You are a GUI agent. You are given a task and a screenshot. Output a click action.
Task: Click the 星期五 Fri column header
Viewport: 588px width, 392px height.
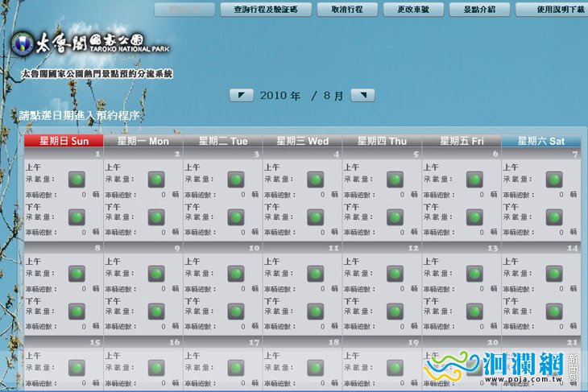click(462, 141)
